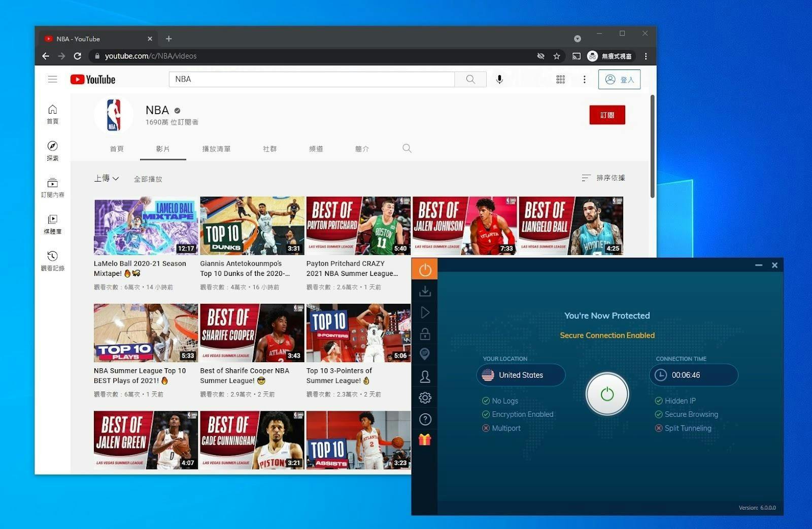Click the VPN download sidebar icon
The height and width of the screenshot is (529, 812).
tap(425, 291)
